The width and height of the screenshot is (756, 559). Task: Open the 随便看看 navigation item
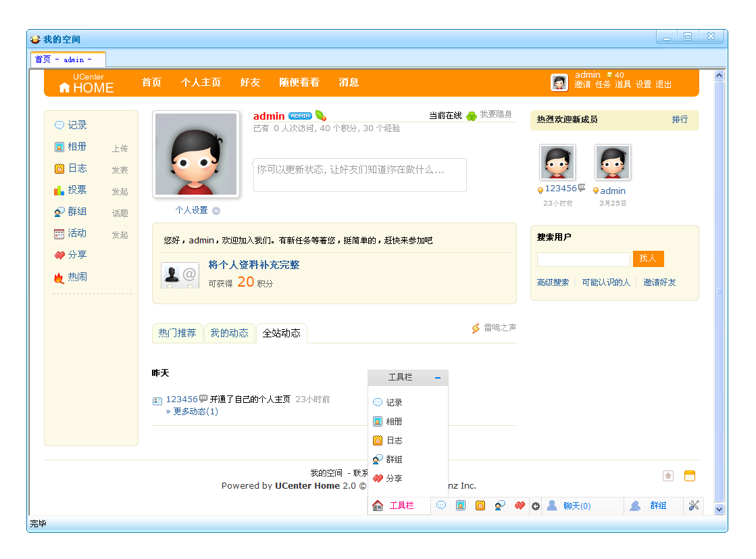[299, 82]
